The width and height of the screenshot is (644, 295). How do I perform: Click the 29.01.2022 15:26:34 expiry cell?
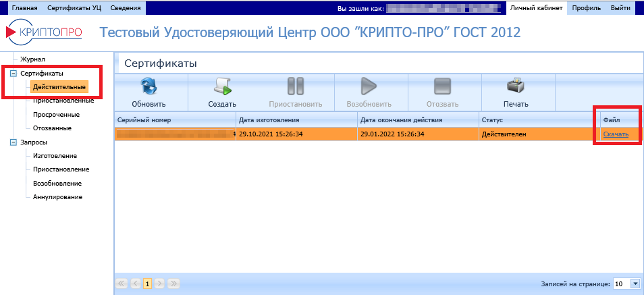click(418, 134)
